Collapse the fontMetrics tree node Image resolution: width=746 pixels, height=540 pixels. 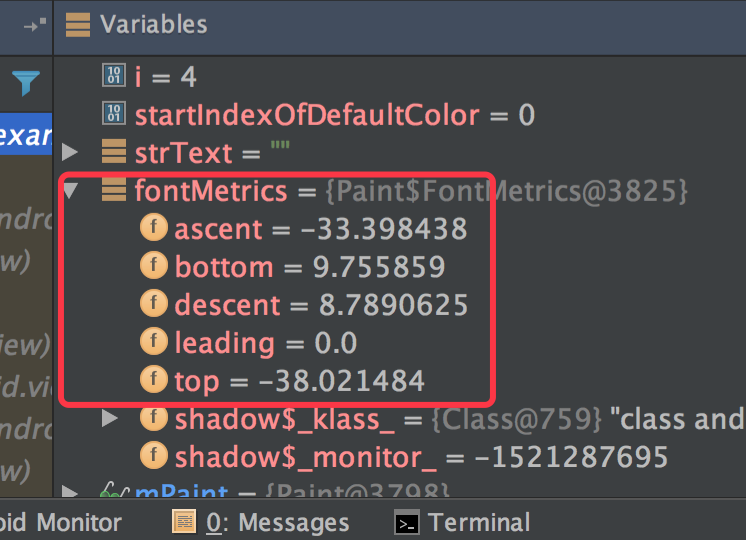click(x=69, y=190)
